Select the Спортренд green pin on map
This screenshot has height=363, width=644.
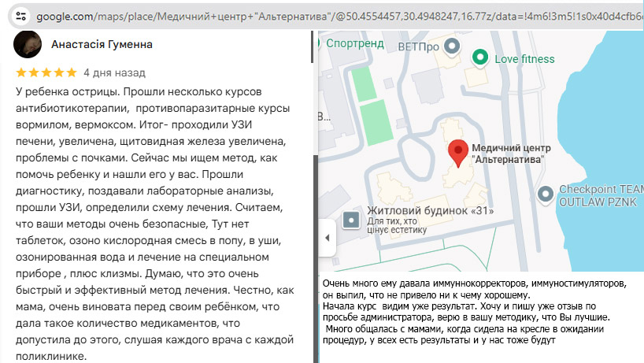pos(317,44)
